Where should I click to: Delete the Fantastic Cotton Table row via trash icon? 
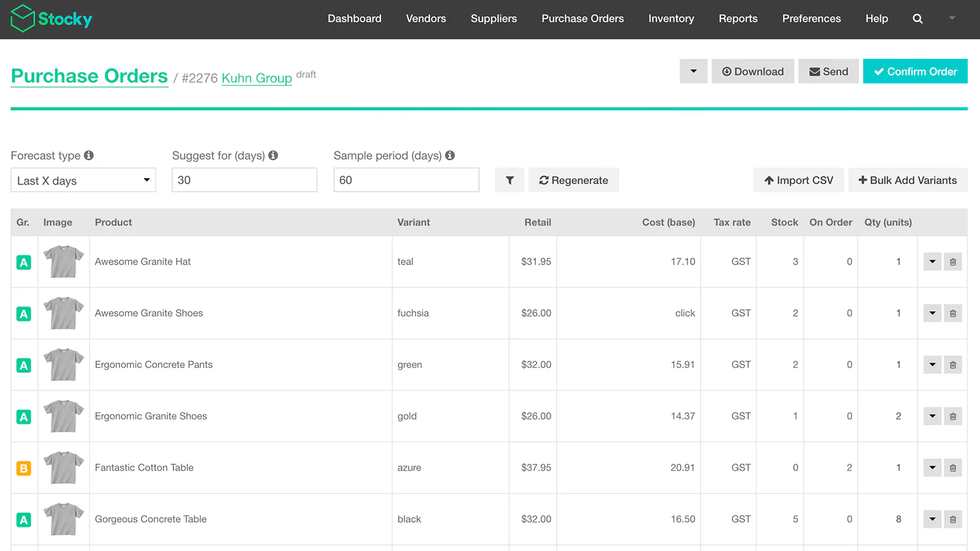(x=953, y=467)
